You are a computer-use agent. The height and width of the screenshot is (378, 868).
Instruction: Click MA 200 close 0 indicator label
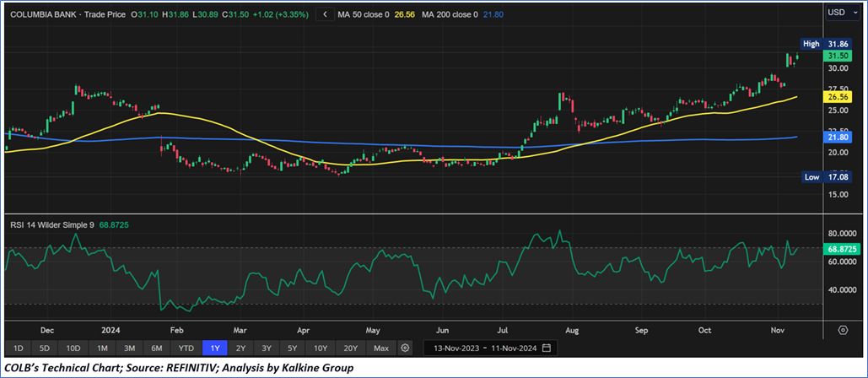[x=450, y=15]
